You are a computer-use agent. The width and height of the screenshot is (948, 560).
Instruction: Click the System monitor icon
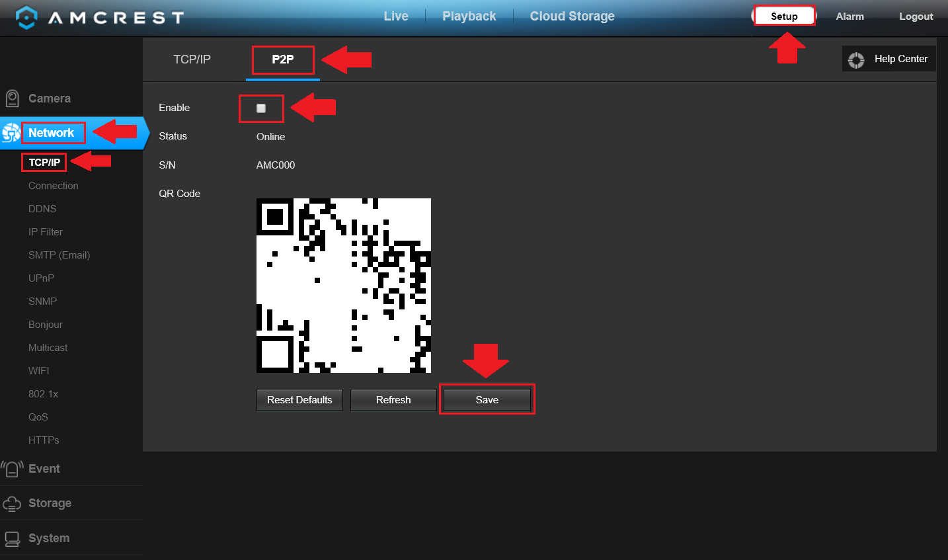[12, 539]
